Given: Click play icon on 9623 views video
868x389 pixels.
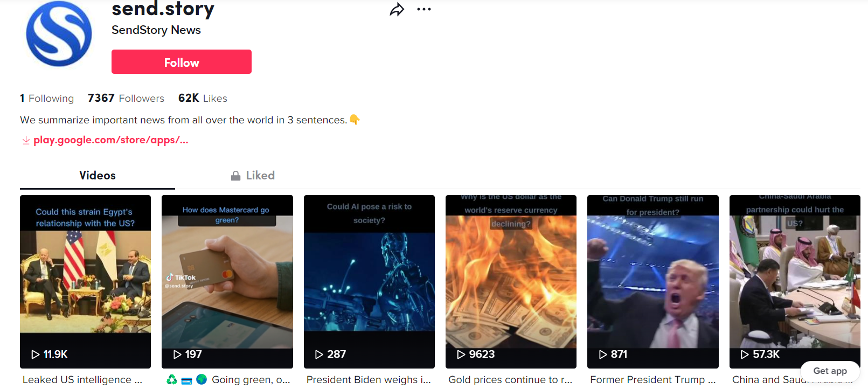Looking at the screenshot, I should (461, 355).
